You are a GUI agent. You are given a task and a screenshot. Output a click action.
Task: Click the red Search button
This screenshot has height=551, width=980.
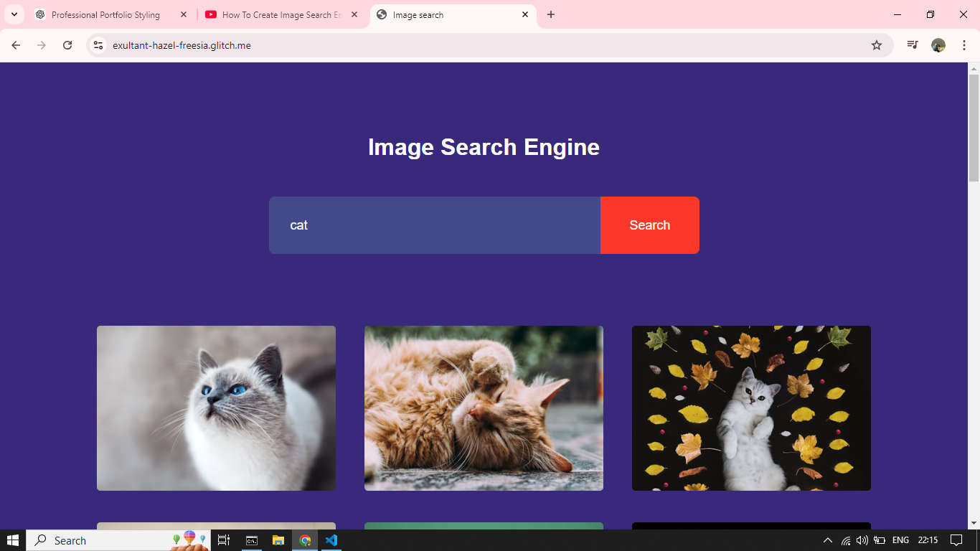[x=650, y=225]
